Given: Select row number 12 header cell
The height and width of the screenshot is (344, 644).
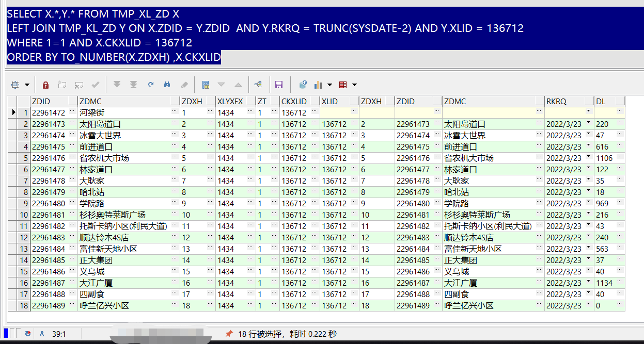Looking at the screenshot, I should coord(24,237).
